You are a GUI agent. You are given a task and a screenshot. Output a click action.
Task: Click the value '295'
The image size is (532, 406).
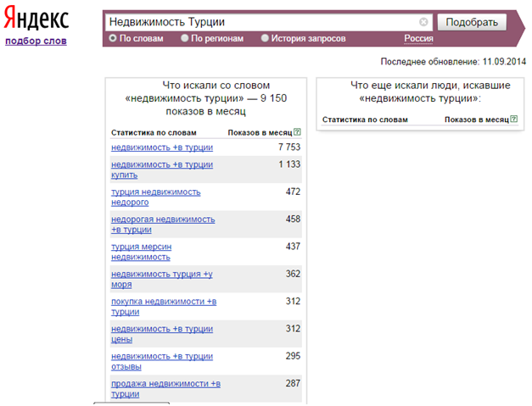pos(293,356)
